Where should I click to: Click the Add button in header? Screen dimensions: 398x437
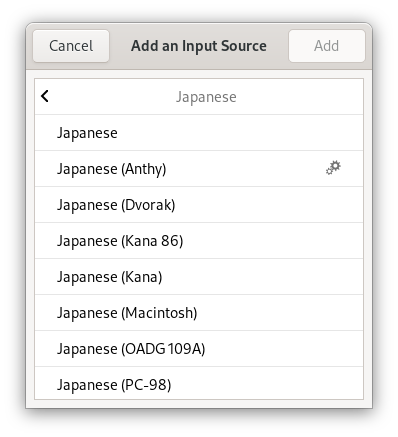327,46
